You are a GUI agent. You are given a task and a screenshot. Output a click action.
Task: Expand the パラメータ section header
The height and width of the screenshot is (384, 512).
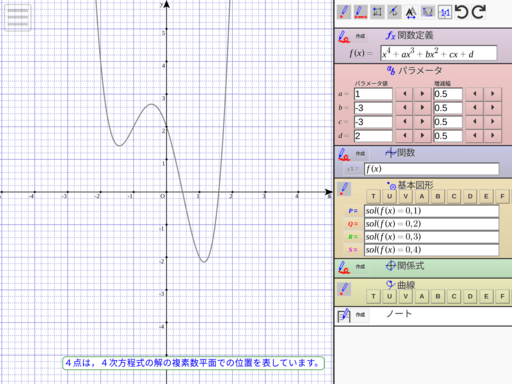pos(415,71)
